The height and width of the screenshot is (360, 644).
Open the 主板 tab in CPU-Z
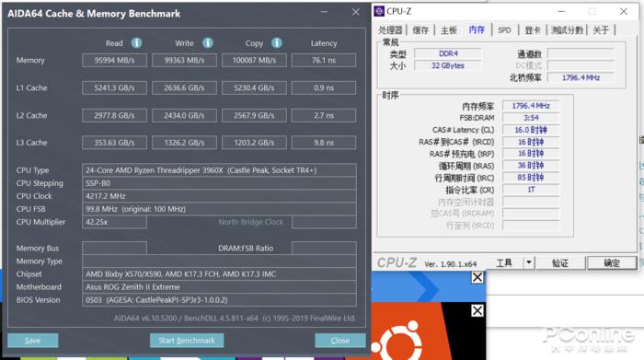point(449,30)
